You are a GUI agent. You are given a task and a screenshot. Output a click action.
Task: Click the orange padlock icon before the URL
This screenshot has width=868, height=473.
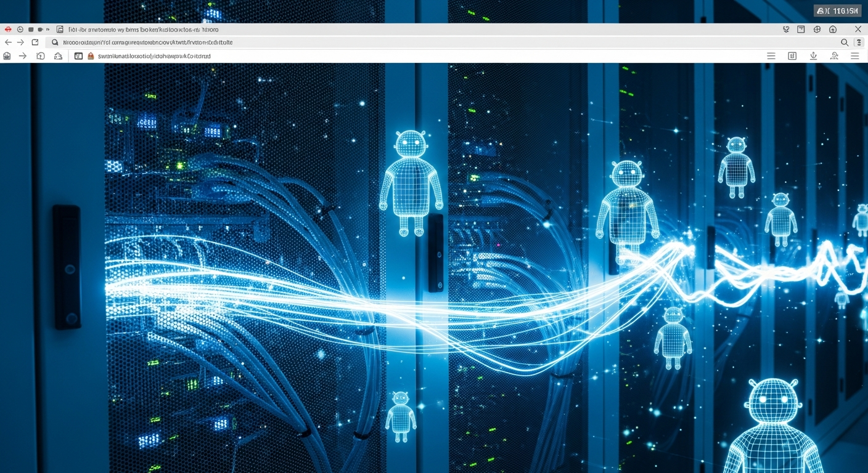coord(91,56)
